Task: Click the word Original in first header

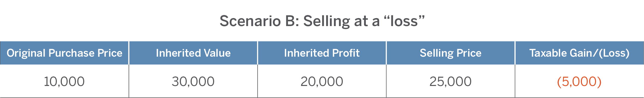Action: [26, 53]
